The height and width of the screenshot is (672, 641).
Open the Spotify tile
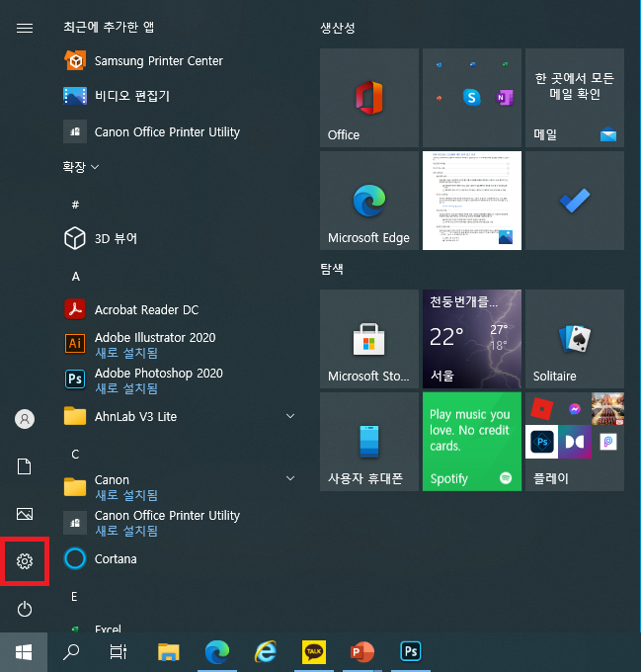coord(472,442)
